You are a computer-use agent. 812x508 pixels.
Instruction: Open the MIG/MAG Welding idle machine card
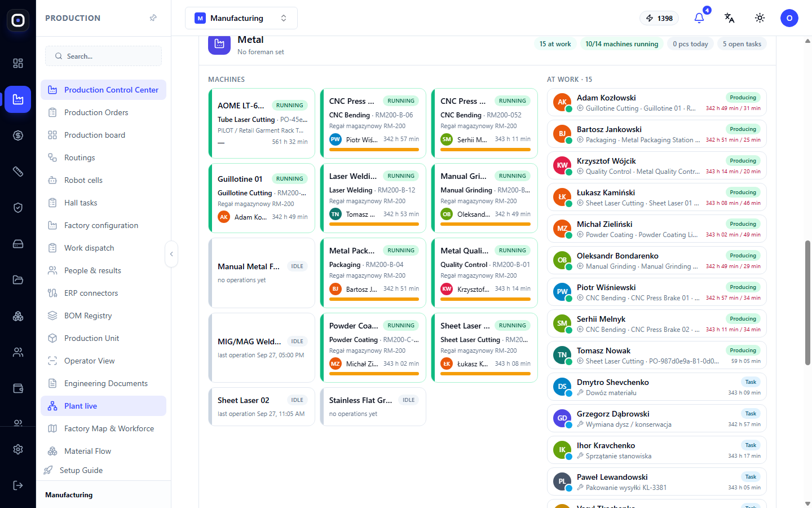point(262,348)
